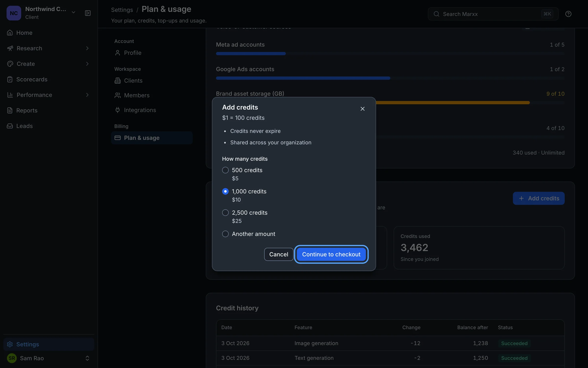Click the Image generation history row
588x368 pixels.
(390, 343)
